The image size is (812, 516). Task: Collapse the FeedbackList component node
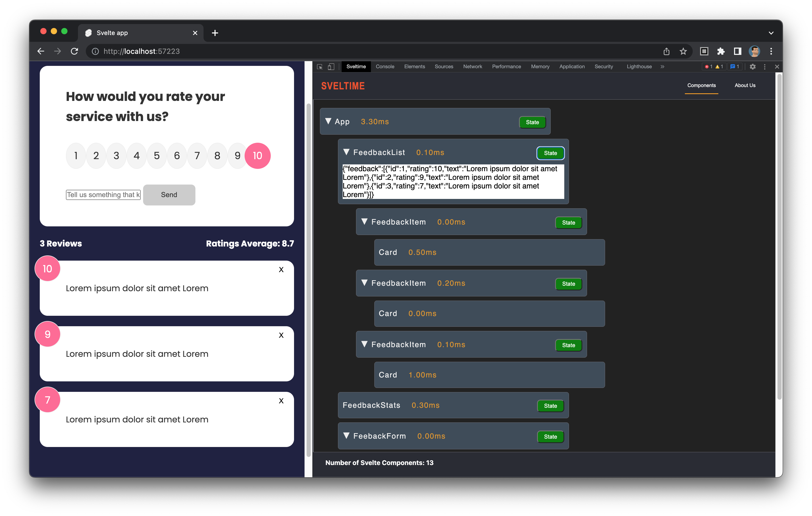coord(346,152)
